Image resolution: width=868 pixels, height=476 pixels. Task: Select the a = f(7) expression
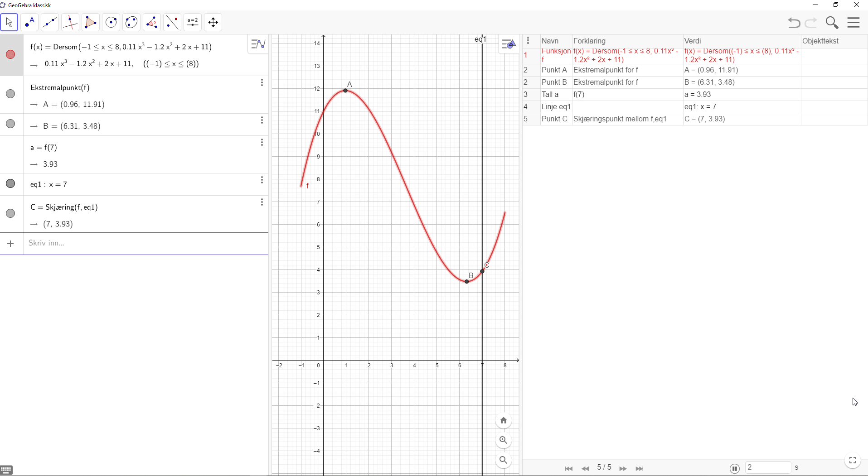click(44, 148)
